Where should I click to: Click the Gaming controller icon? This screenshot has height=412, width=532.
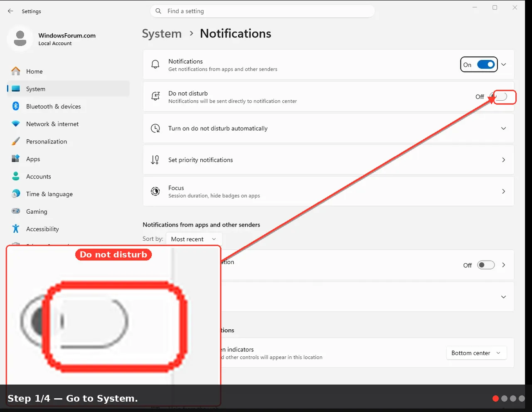tap(16, 211)
